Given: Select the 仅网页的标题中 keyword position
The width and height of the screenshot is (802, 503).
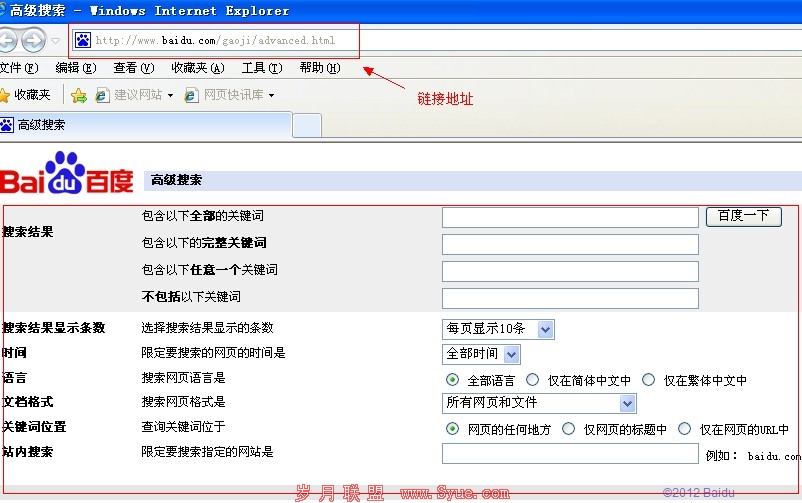Looking at the screenshot, I should coord(569,429).
